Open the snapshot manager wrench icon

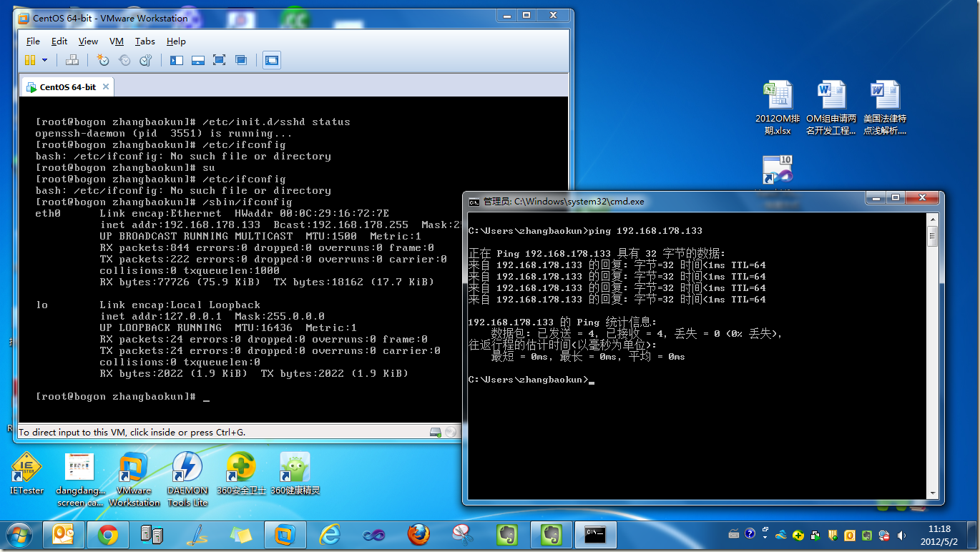pos(146,61)
